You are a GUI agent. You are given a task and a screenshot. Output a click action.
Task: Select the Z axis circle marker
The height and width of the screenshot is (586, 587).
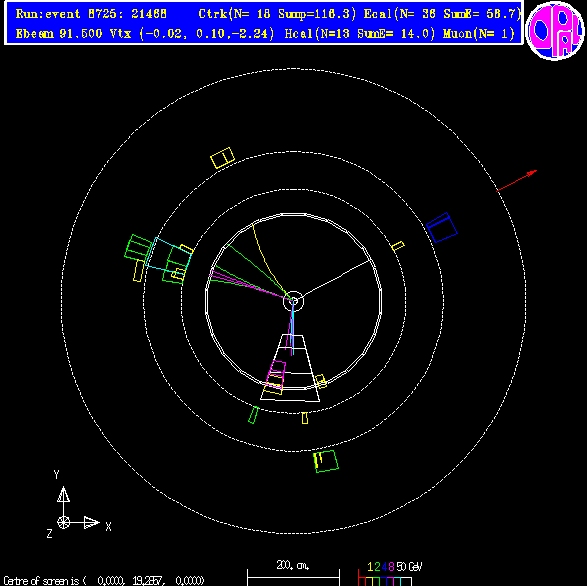63,522
